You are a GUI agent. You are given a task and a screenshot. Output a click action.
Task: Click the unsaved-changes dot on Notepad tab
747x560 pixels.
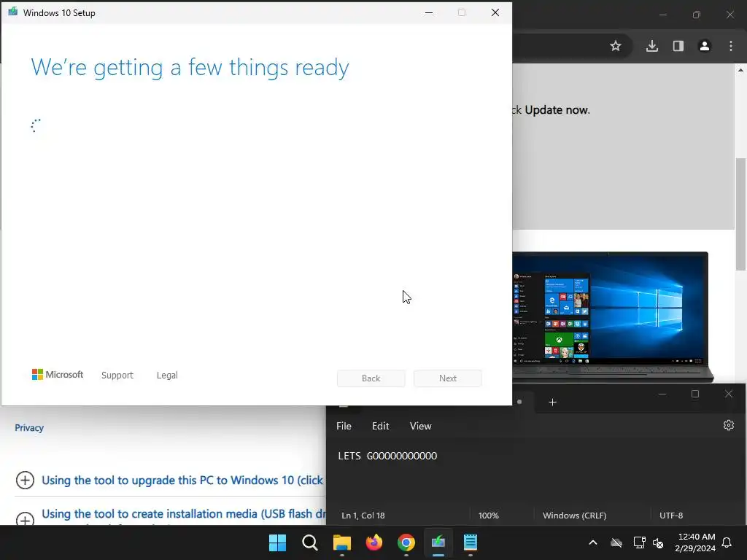519,402
